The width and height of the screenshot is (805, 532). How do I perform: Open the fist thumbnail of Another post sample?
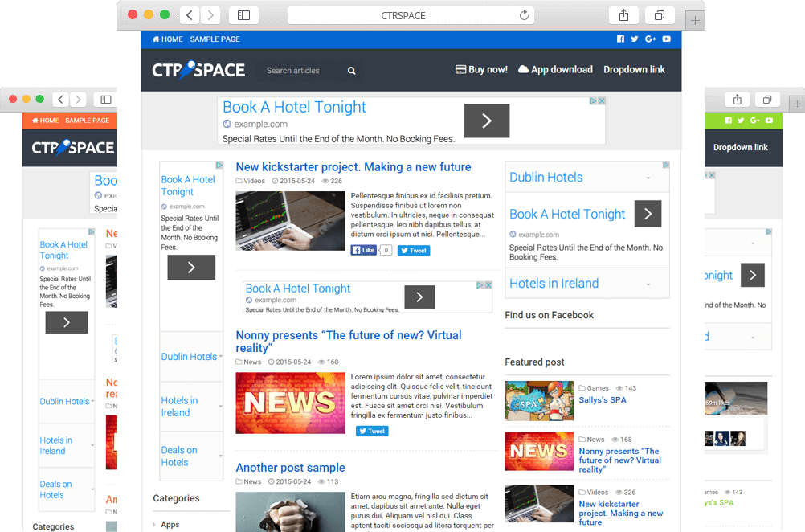pos(290,511)
